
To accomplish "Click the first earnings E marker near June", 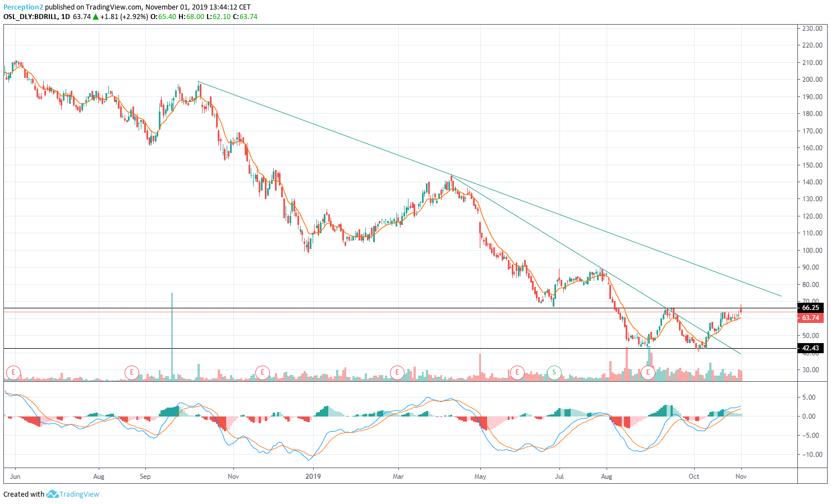I will [13, 372].
